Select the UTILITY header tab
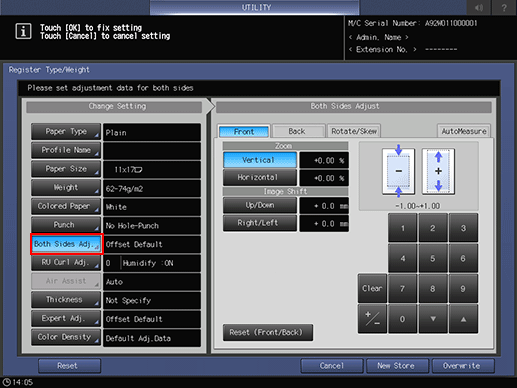Image resolution: width=517 pixels, height=388 pixels. click(256, 7)
